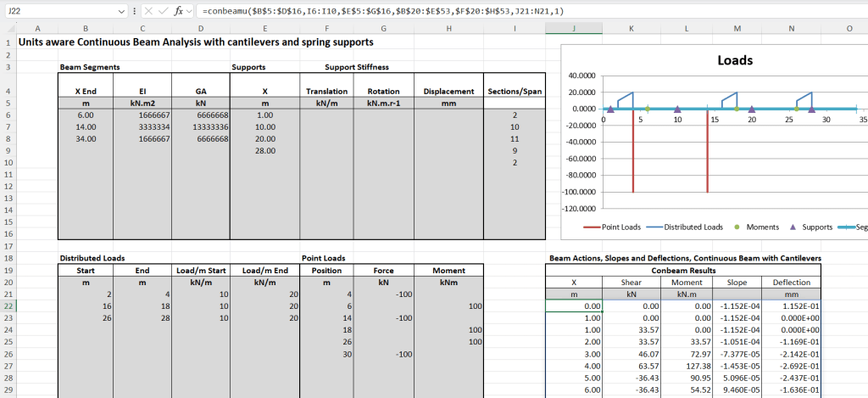The width and height of the screenshot is (868, 398).
Task: Select column J header
Action: 574,29
